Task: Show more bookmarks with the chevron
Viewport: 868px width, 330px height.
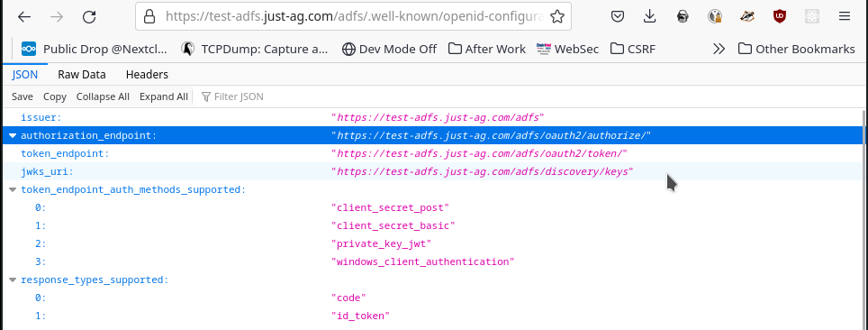Action: [719, 49]
